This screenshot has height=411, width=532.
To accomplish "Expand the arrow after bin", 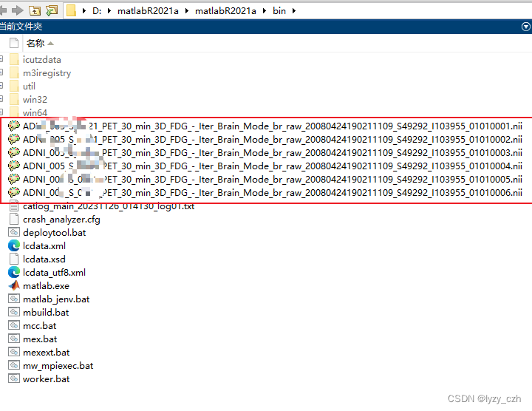I will 294,11.
